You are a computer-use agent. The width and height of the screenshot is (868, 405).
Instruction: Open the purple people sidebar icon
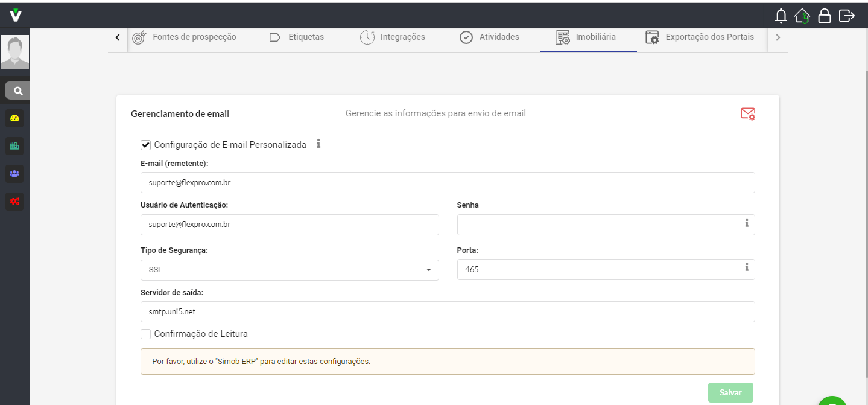[x=15, y=174]
